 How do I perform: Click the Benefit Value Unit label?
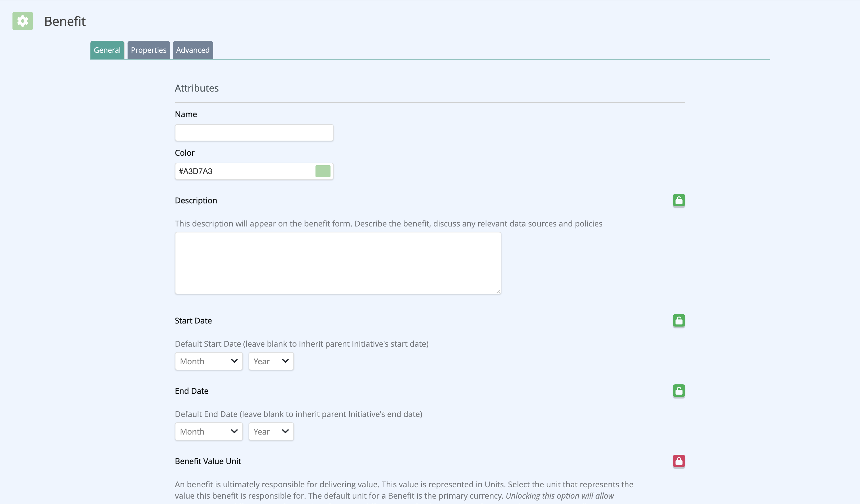tap(208, 461)
